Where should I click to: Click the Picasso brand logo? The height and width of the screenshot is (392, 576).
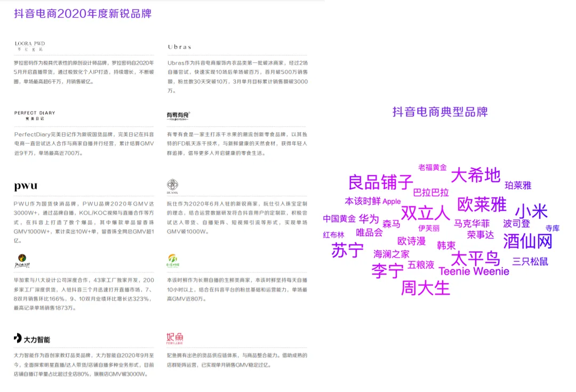[22, 261]
